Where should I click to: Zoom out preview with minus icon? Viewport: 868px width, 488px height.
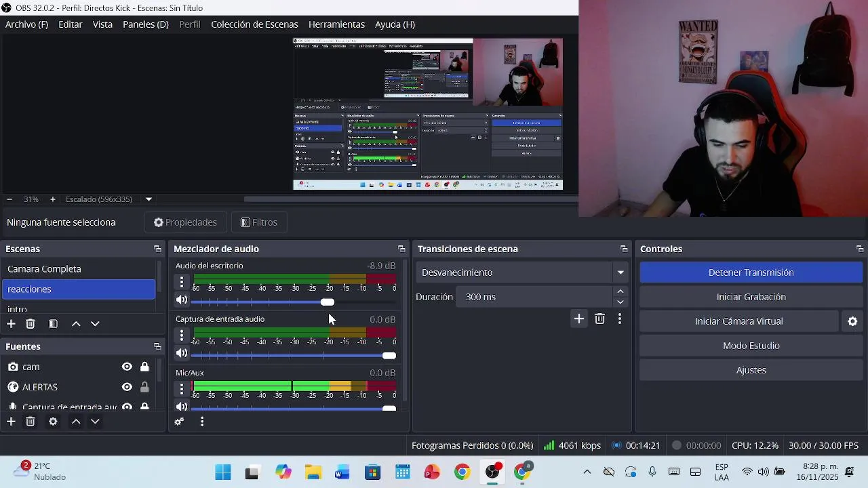9,199
